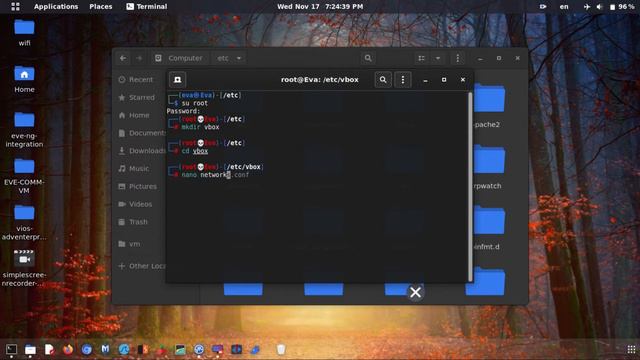Open the Places menu
The height and width of the screenshot is (360, 640).
pyautogui.click(x=100, y=7)
